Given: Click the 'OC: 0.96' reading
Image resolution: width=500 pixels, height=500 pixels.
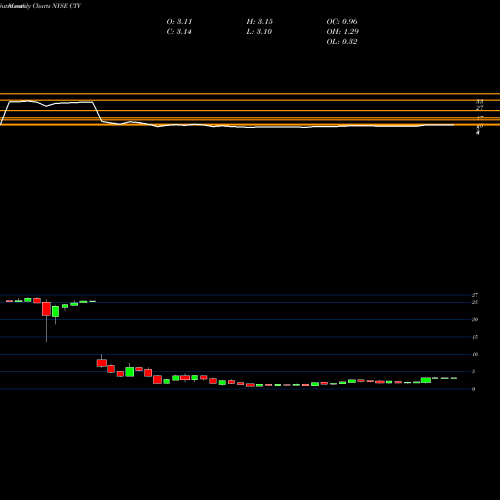Looking at the screenshot, I should coord(342,22).
